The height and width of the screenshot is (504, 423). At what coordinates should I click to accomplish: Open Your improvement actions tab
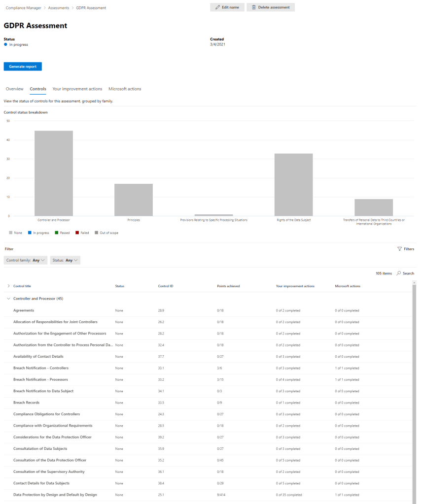coord(77,89)
